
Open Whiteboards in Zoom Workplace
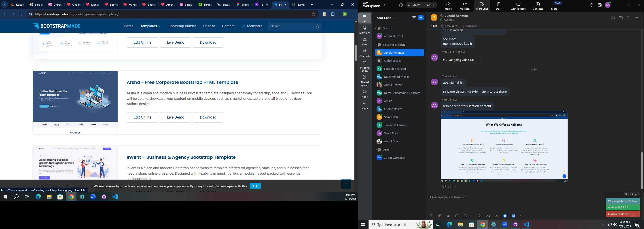[518, 6]
